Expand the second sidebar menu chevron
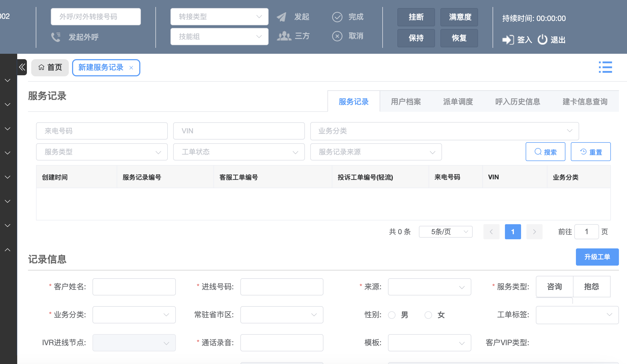Image resolution: width=627 pixels, height=364 pixels. 8,105
